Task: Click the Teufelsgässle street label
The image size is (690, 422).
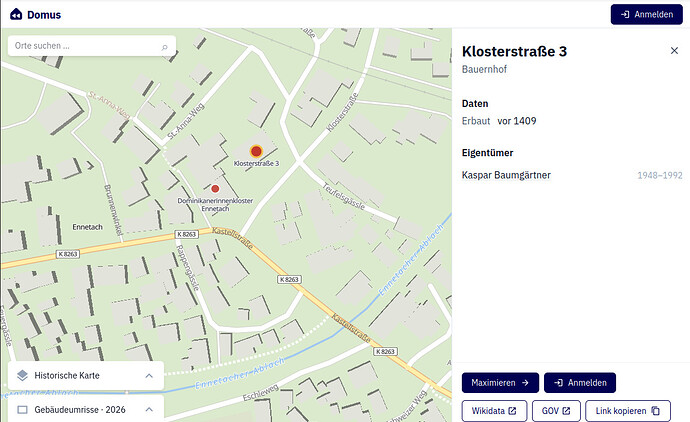Action: point(344,196)
